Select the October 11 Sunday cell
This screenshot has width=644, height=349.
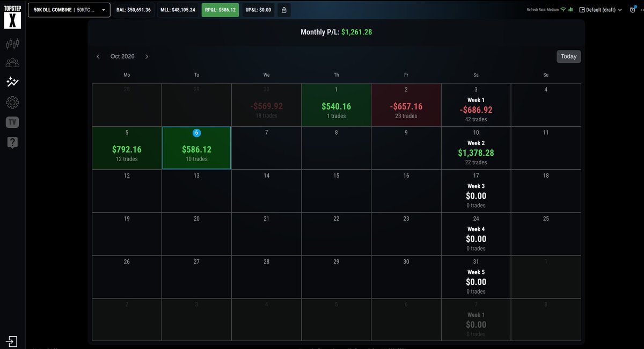coord(546,148)
